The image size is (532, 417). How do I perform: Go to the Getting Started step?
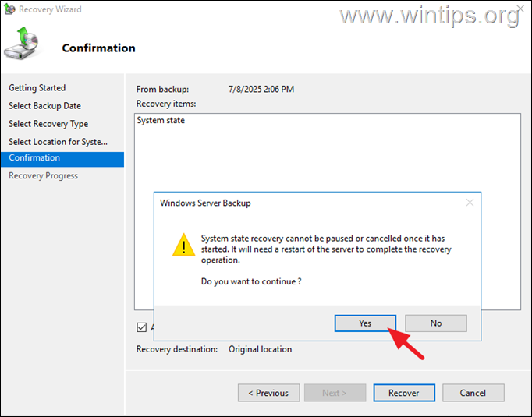(37, 88)
